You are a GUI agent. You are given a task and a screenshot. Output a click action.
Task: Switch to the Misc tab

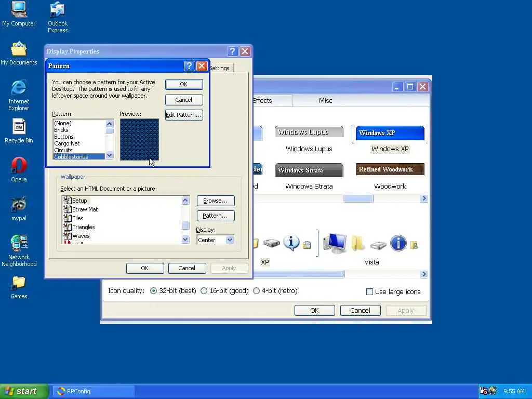click(x=325, y=100)
